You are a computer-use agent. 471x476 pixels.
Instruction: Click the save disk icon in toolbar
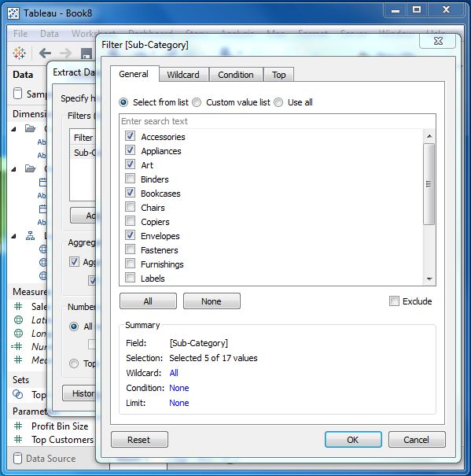pos(86,54)
